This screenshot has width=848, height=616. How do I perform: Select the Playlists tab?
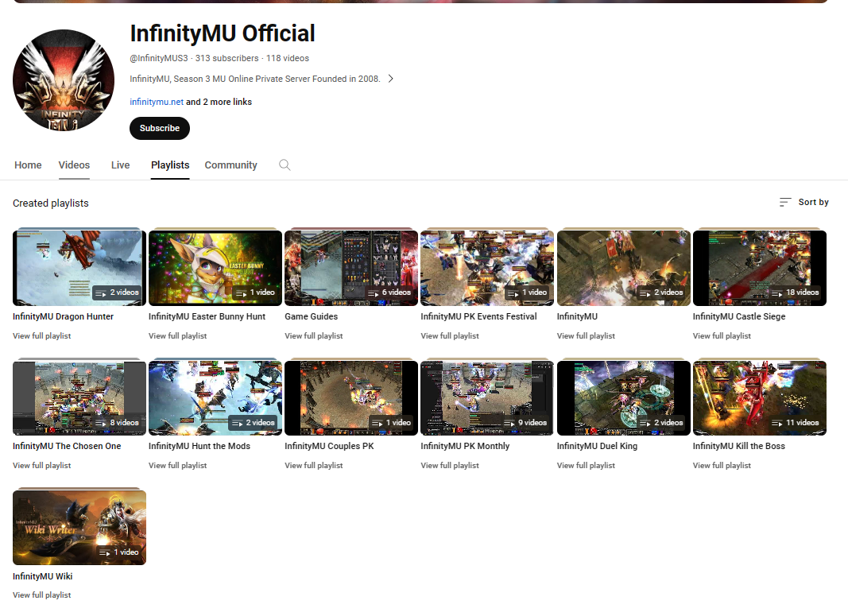[170, 165]
